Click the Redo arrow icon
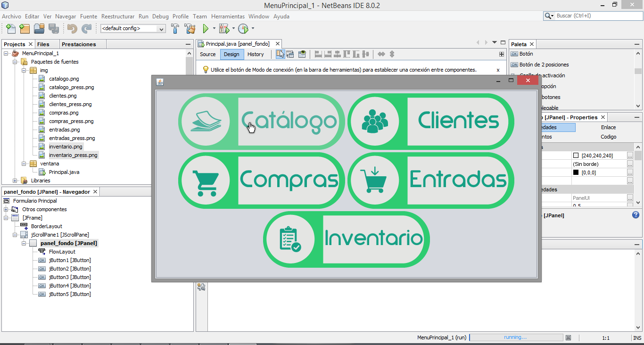The width and height of the screenshot is (644, 345). point(86,28)
